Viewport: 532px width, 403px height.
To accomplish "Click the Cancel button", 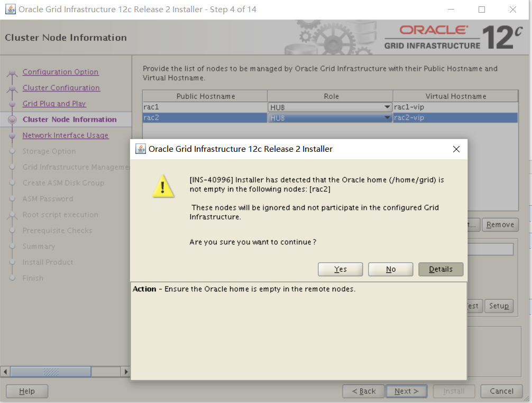I will tap(501, 391).
